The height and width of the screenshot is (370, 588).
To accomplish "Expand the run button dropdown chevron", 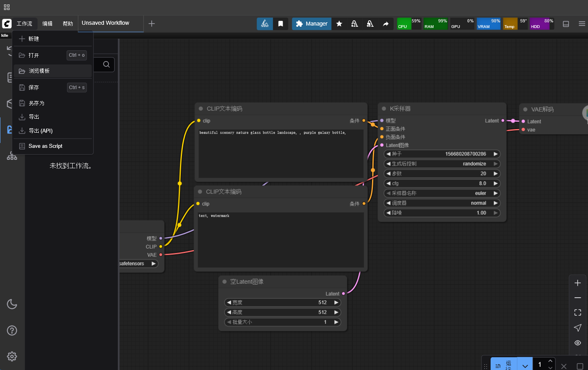I will click(x=525, y=366).
